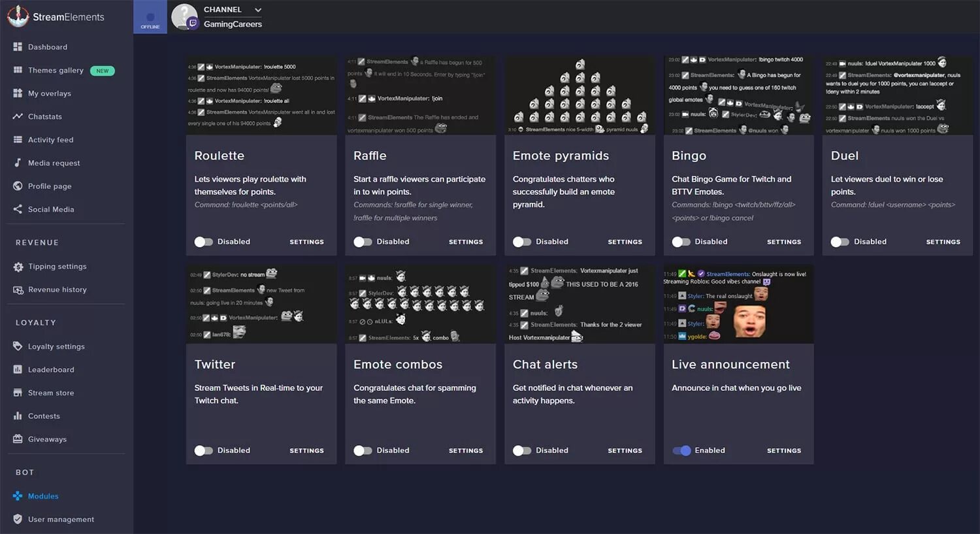Enable the Raffle module toggle
980x534 pixels.
tap(363, 242)
